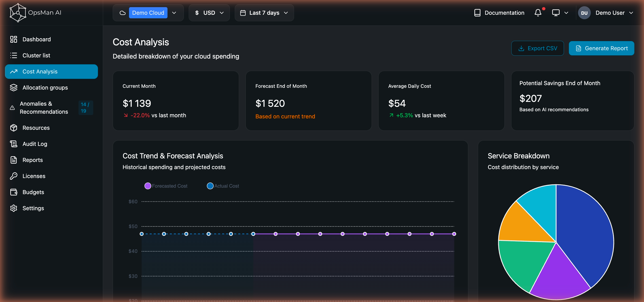The width and height of the screenshot is (644, 302).
Task: Open Dashboard from the sidebar
Action: point(51,39)
